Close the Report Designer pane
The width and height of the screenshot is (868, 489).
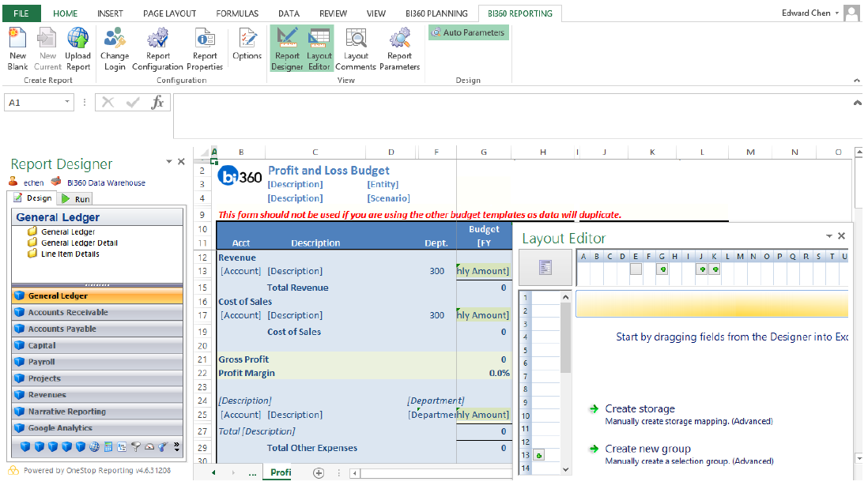coord(181,161)
